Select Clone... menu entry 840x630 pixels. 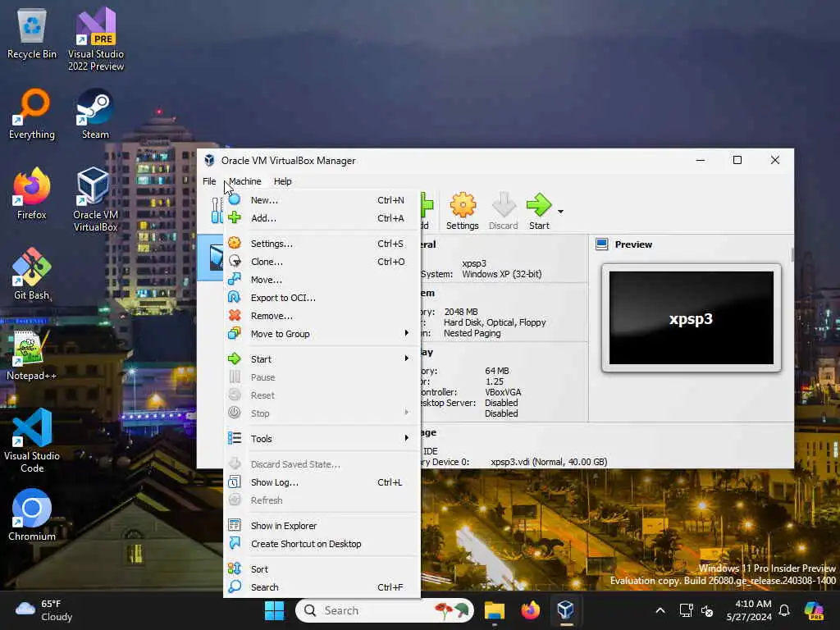322,262
